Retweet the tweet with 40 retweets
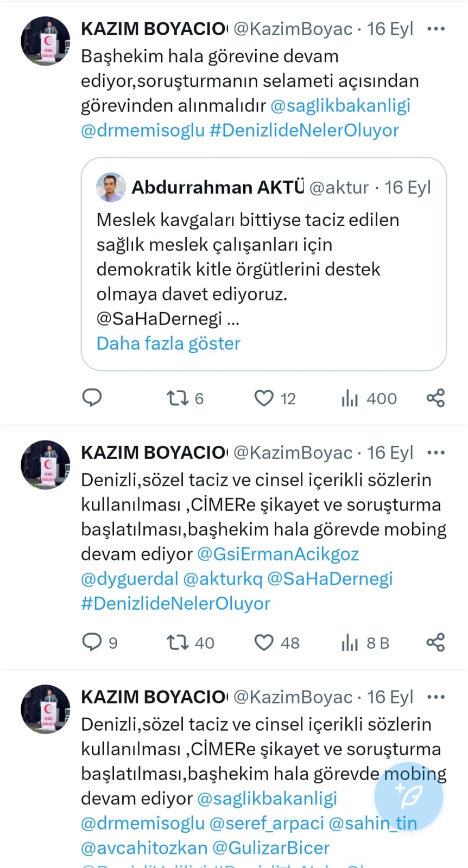This screenshot has width=468, height=868. tap(177, 643)
